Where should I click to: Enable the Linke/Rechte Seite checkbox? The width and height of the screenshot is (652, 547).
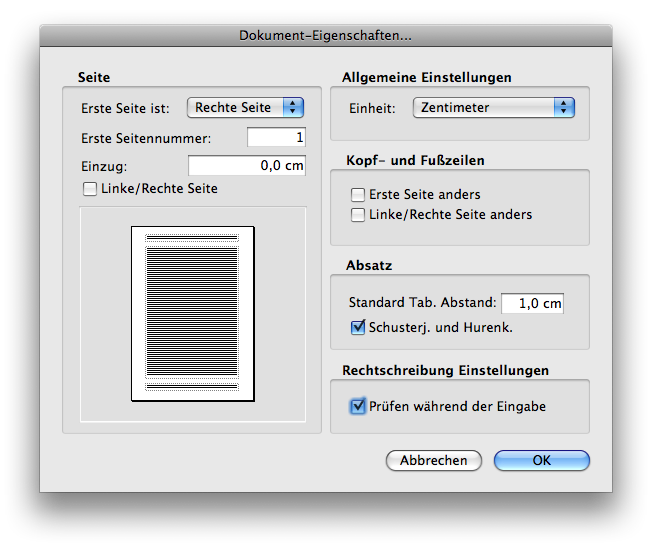[90, 188]
